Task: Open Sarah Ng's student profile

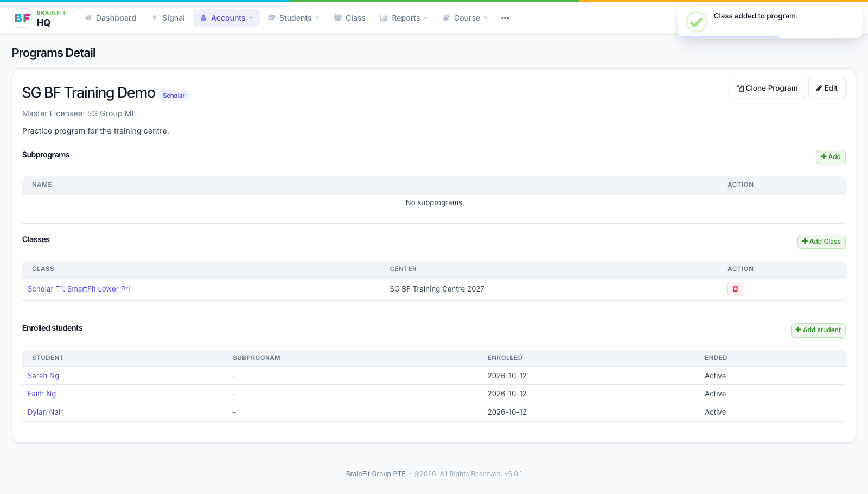Action: tap(43, 376)
